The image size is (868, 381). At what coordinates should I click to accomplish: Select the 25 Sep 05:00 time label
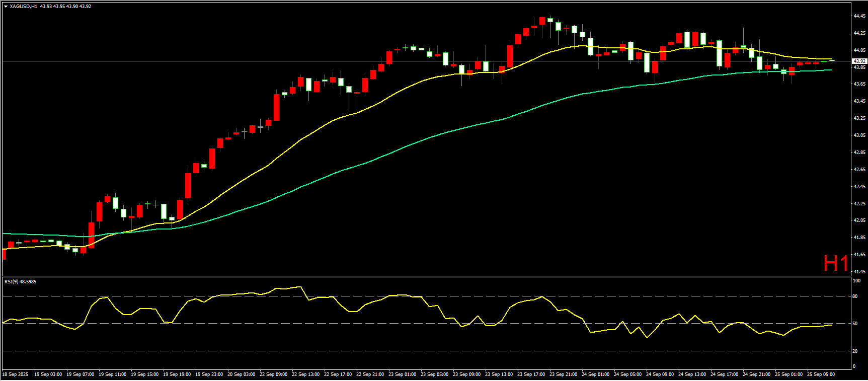click(821, 374)
